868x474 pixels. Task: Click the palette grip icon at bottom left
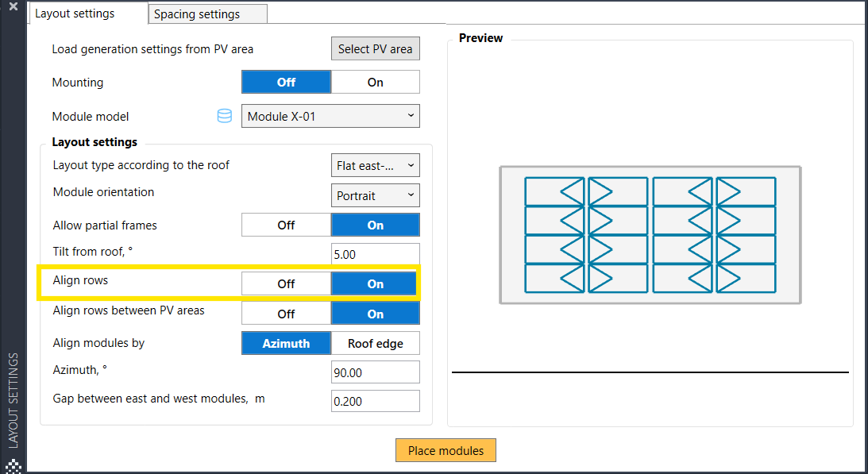coord(14,466)
